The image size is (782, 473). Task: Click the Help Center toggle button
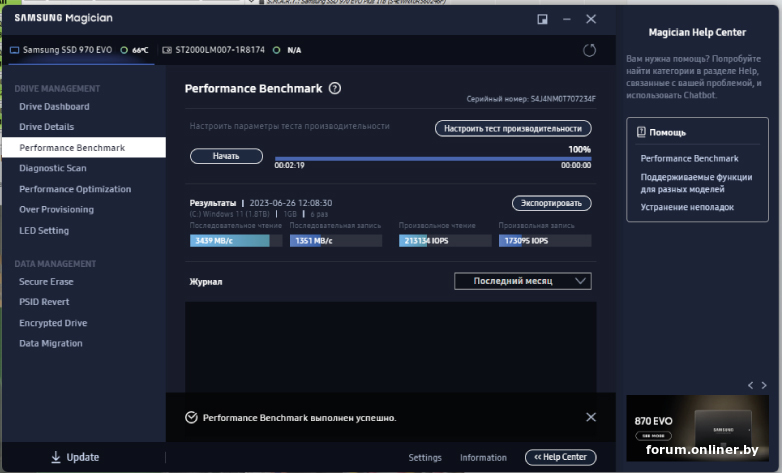point(561,457)
